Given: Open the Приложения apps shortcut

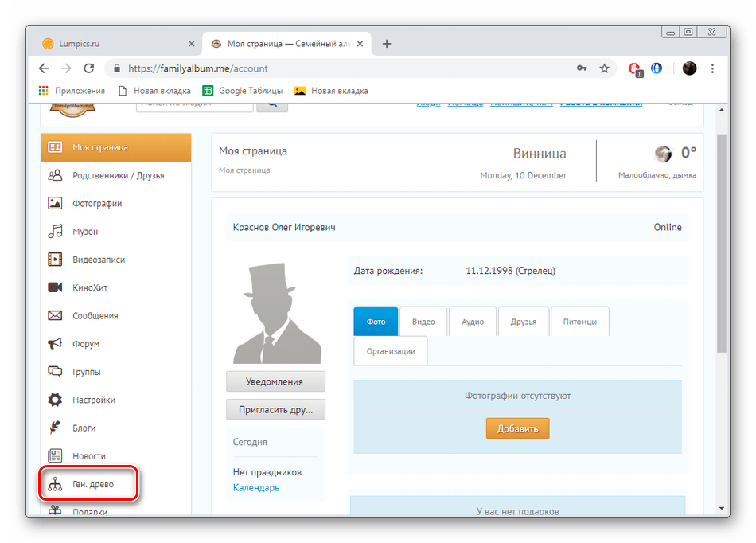Looking at the screenshot, I should (72, 91).
